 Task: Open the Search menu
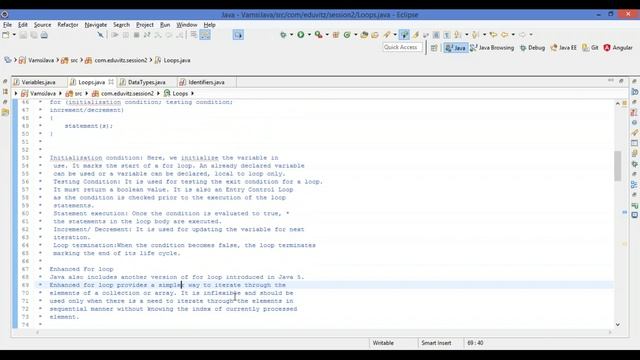(121, 25)
